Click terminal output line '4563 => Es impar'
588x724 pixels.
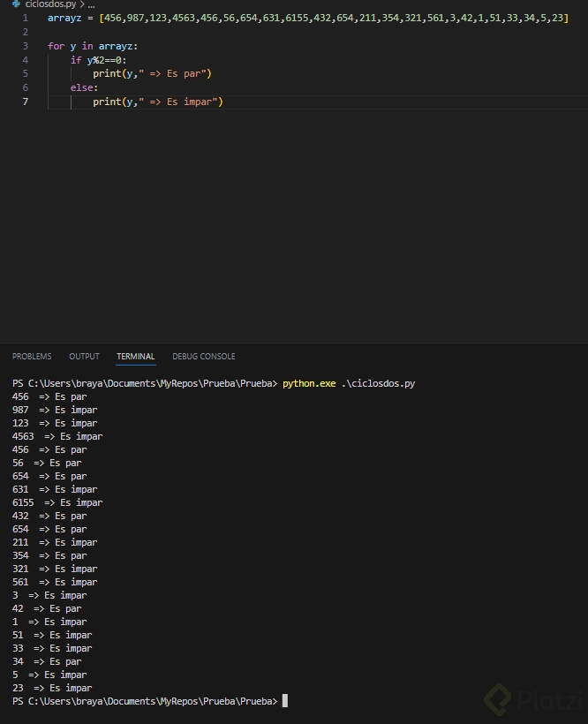(x=57, y=436)
